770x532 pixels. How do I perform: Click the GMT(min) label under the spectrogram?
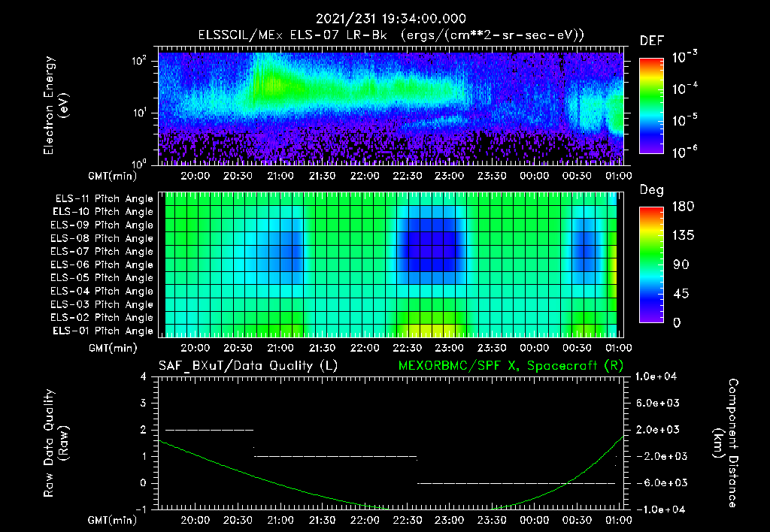[113, 176]
